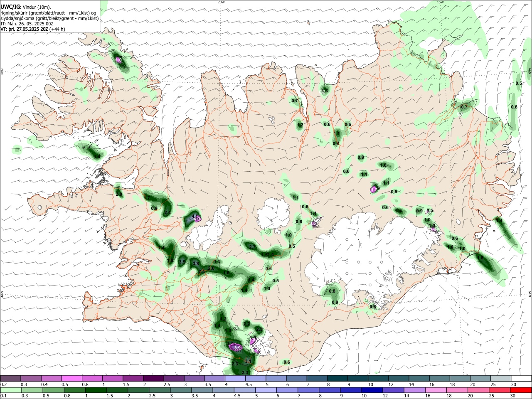The image size is (532, 399).
Task: Click the '2.5' precipitation value on the map
Action: click(259, 329)
